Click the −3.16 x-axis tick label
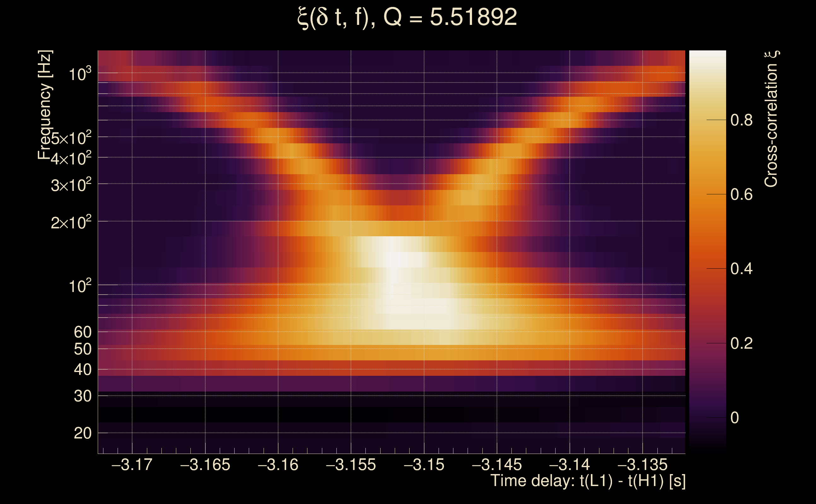816x504 pixels. [278, 465]
